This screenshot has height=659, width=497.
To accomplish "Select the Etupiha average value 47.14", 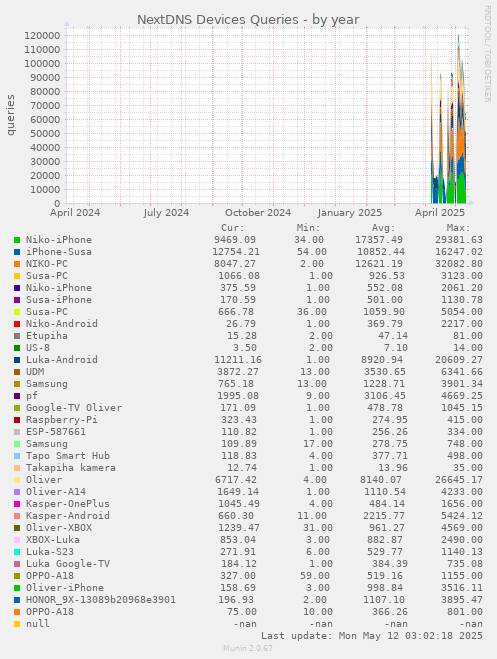I will click(x=392, y=336).
